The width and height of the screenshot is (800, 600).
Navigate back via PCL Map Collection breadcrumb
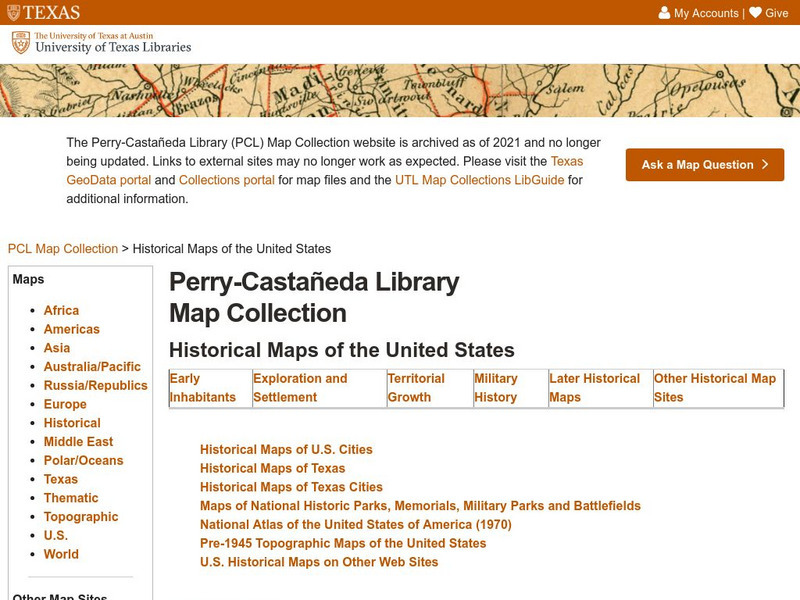click(x=63, y=248)
